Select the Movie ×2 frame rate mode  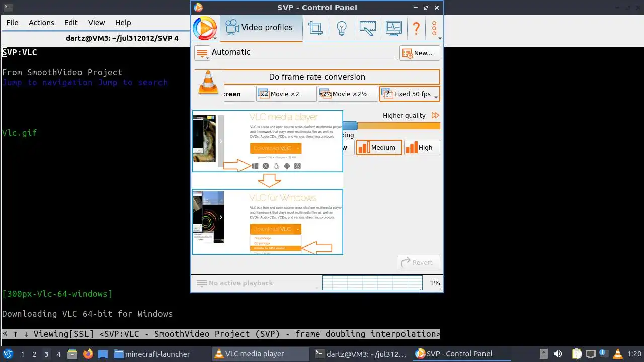pos(286,94)
